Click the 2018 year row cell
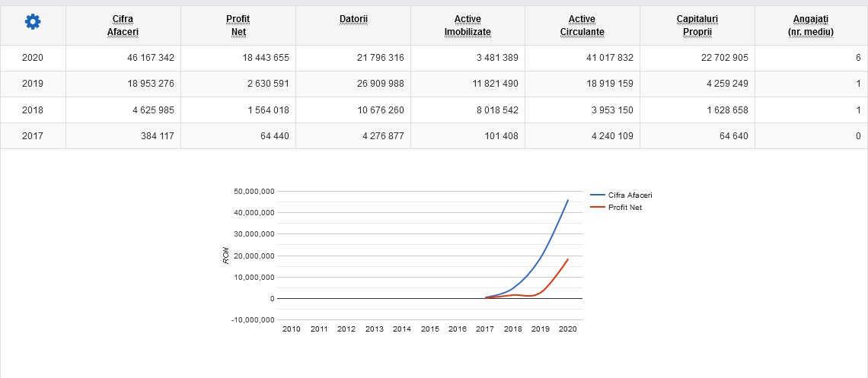Image resolution: width=868 pixels, height=378 pixels. (x=33, y=110)
